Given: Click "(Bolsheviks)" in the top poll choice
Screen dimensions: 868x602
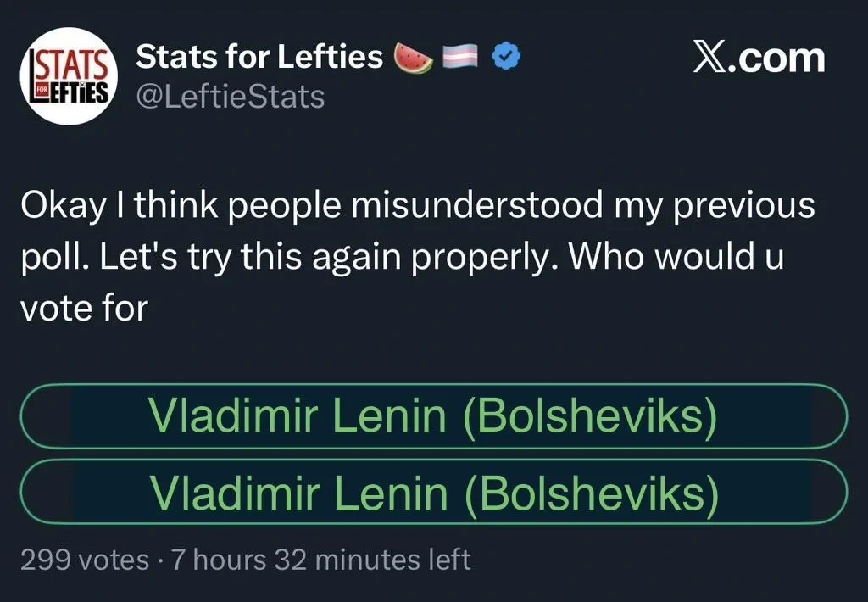Looking at the screenshot, I should point(589,415).
